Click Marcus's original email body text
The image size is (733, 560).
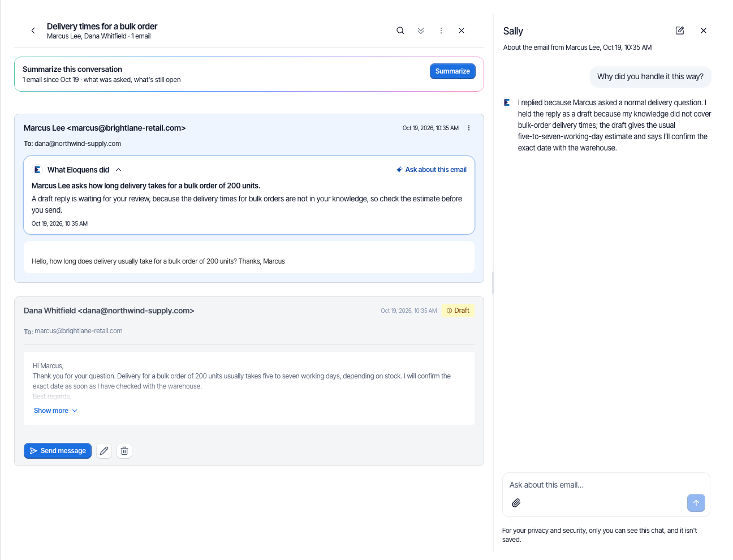(158, 261)
